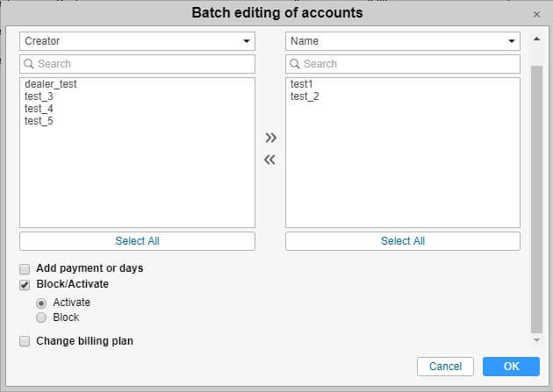Click the move right double-arrow icon
The width and height of the screenshot is (553, 392).
tap(270, 138)
